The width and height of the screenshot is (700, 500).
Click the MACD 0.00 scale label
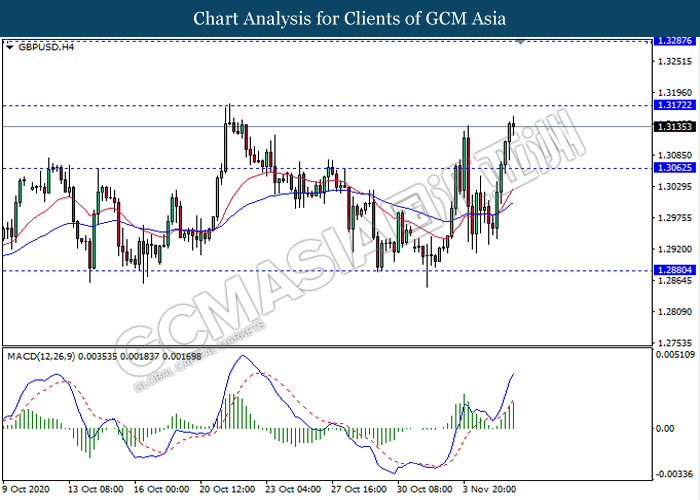665,428
